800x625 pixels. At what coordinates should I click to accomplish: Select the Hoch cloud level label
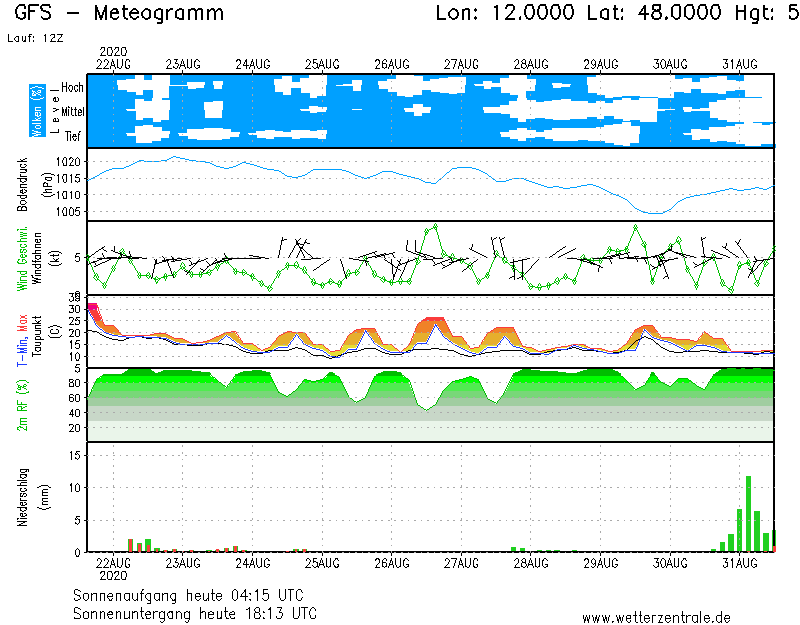[73, 88]
